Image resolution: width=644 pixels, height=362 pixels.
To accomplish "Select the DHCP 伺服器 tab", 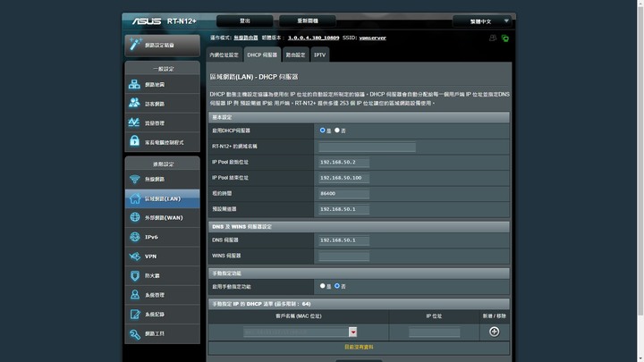I will (262, 55).
